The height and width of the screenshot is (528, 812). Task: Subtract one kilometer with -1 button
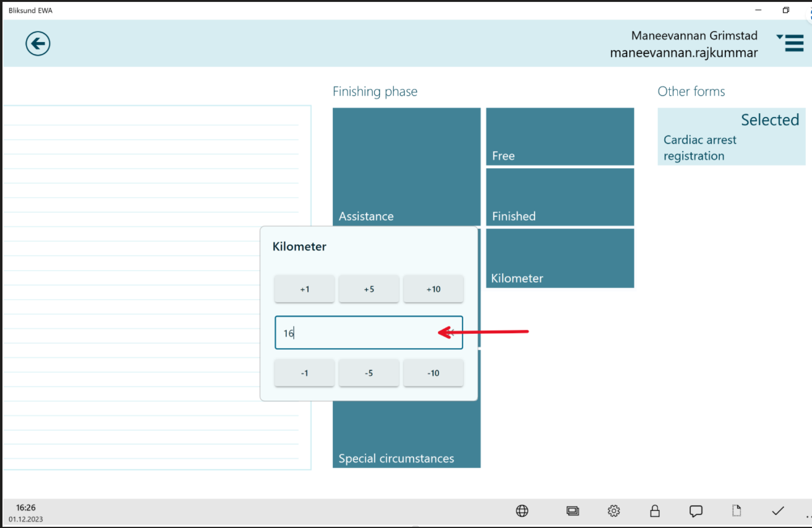[305, 373]
